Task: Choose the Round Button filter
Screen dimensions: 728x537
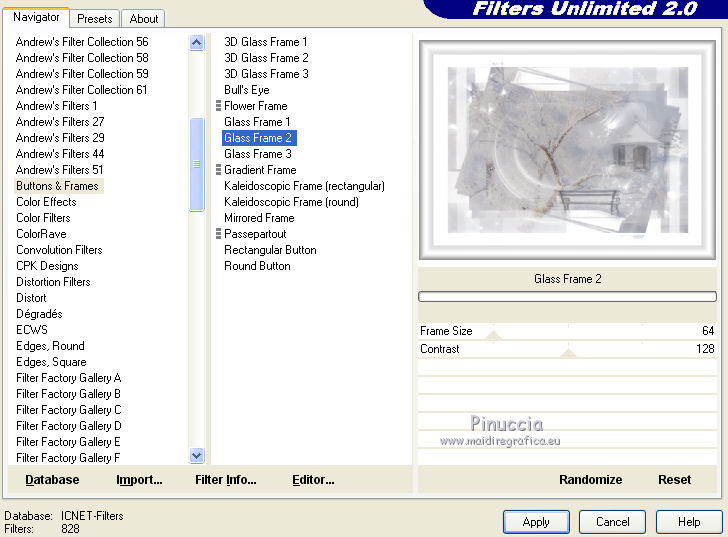Action: pyautogui.click(x=257, y=266)
